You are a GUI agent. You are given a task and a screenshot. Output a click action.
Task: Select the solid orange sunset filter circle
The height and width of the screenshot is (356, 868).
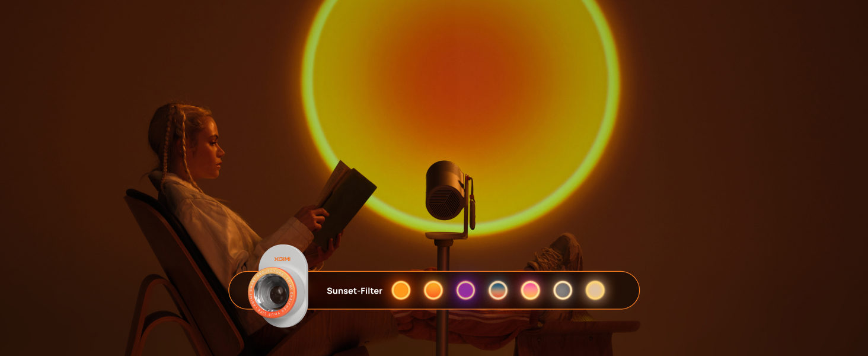click(401, 290)
